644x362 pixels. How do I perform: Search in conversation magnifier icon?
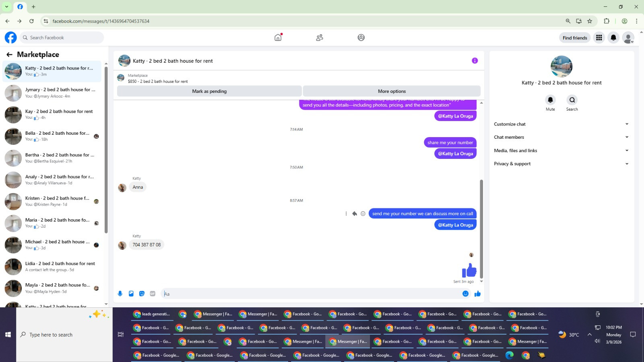[x=572, y=100]
